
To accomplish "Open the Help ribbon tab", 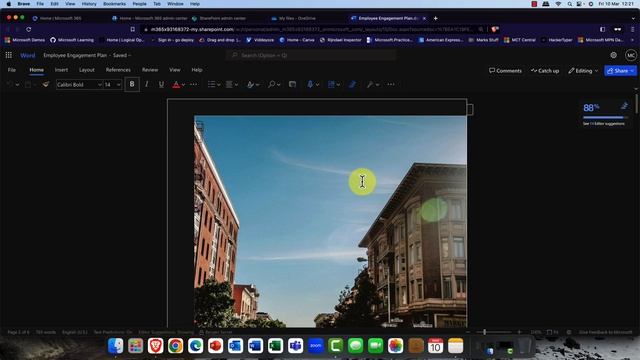I will 197,70.
